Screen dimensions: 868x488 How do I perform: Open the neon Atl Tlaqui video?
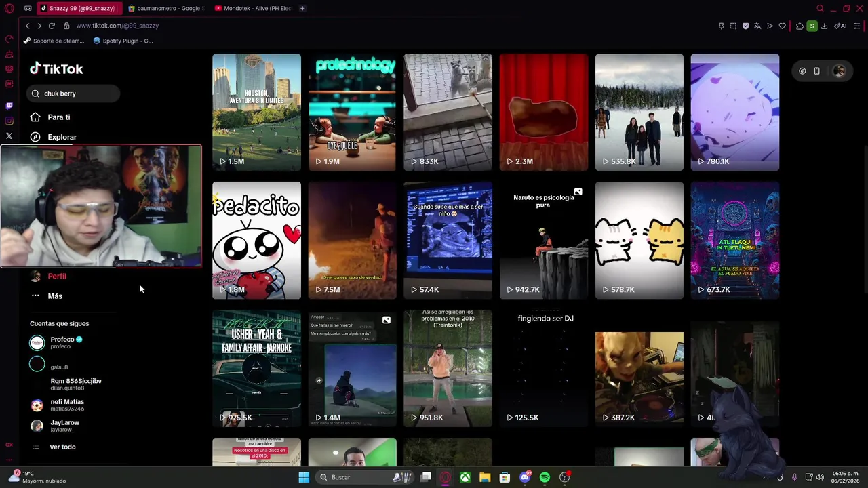734,240
